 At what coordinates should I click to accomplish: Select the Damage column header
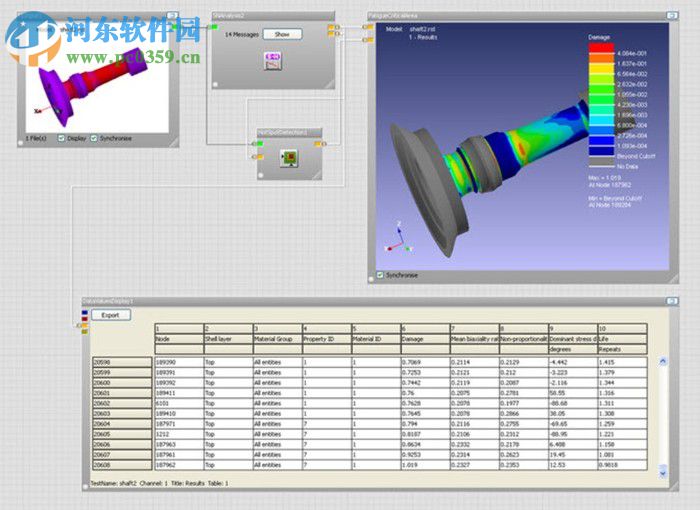point(425,339)
